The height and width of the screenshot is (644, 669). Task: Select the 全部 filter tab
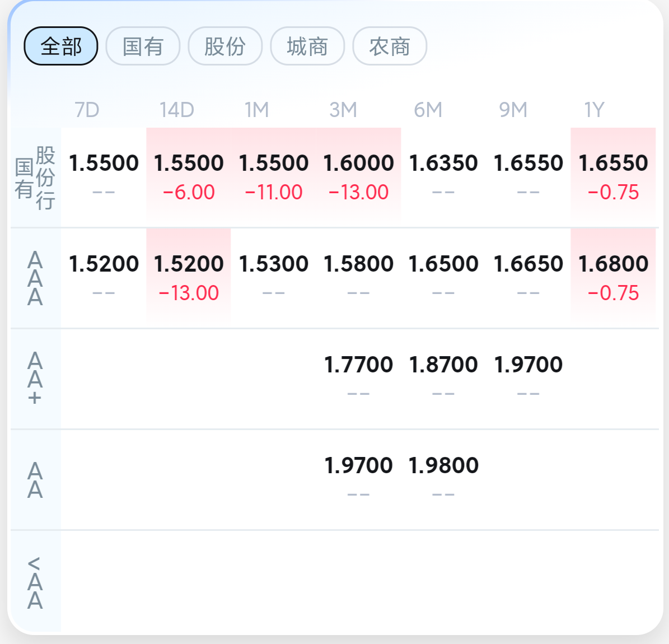(x=60, y=46)
